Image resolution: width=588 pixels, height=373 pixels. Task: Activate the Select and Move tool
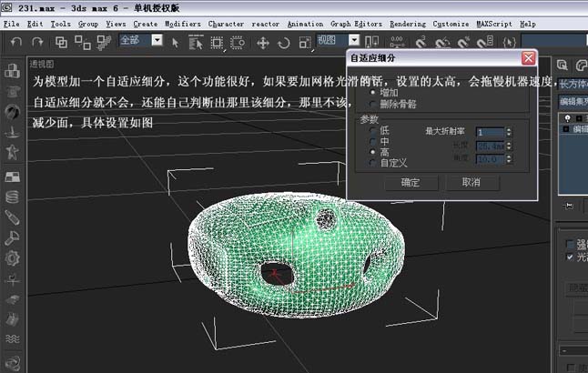[x=263, y=43]
